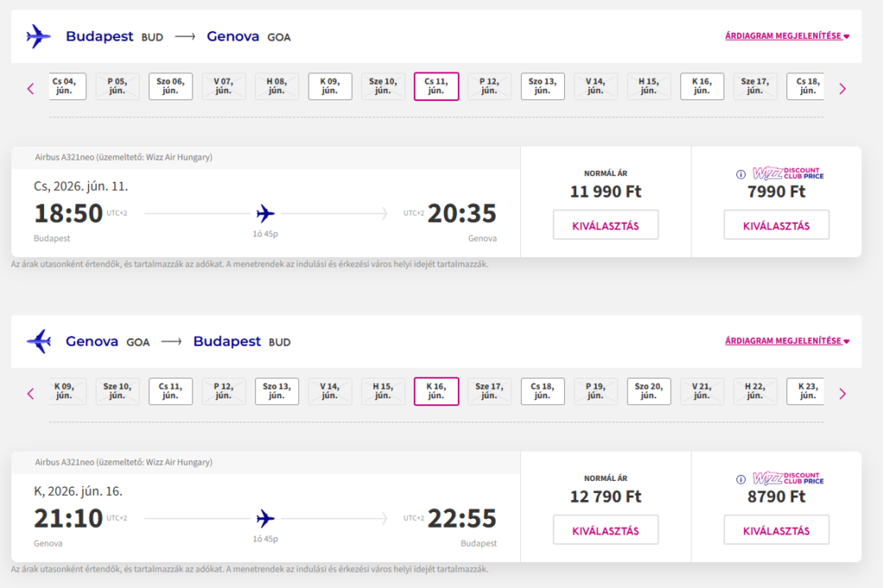The height and width of the screenshot is (588, 883).
Task: Click the info icon beside return Wizz Discount Club price
Action: click(x=740, y=479)
